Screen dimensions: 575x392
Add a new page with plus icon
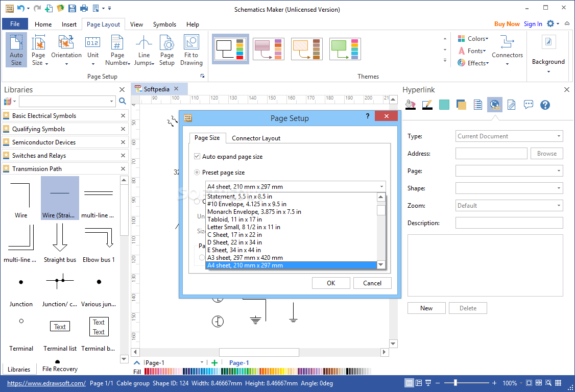[x=214, y=363]
